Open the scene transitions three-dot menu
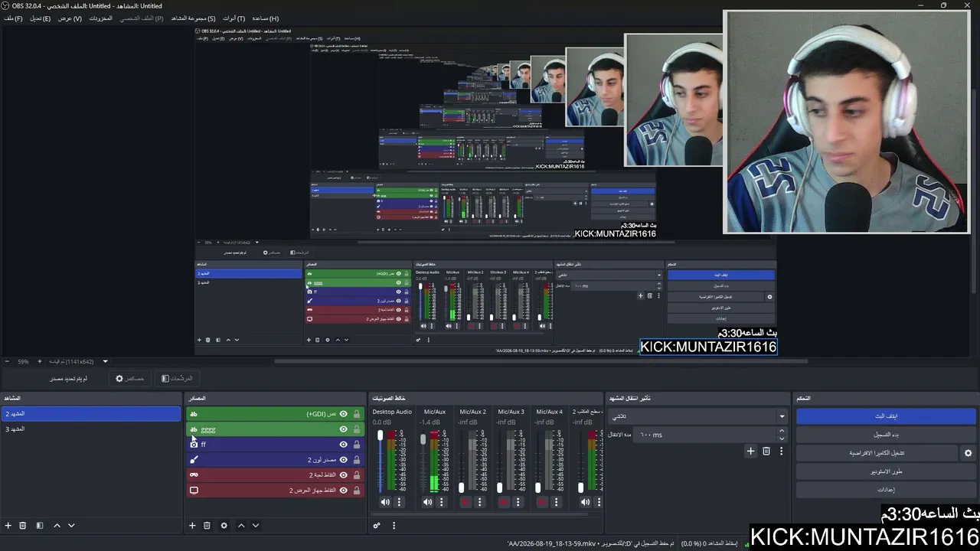This screenshot has width=980, height=551. pyautogui.click(x=781, y=452)
